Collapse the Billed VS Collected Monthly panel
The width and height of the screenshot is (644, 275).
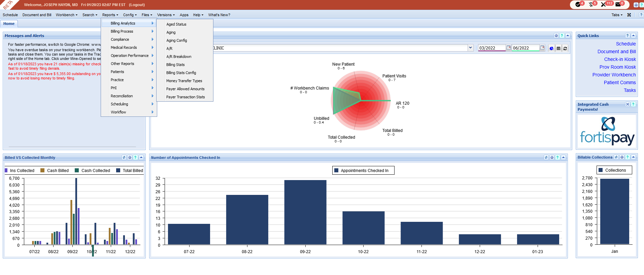click(x=141, y=158)
